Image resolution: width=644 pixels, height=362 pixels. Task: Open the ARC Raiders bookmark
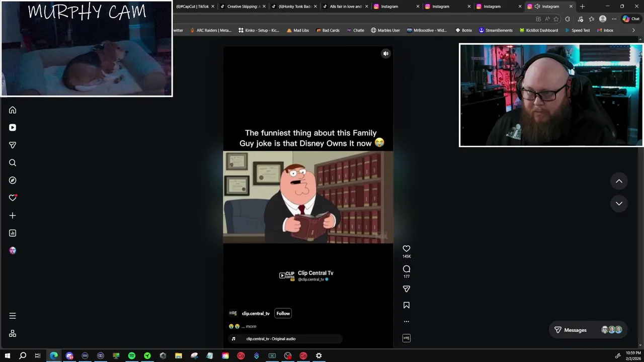pos(210,31)
